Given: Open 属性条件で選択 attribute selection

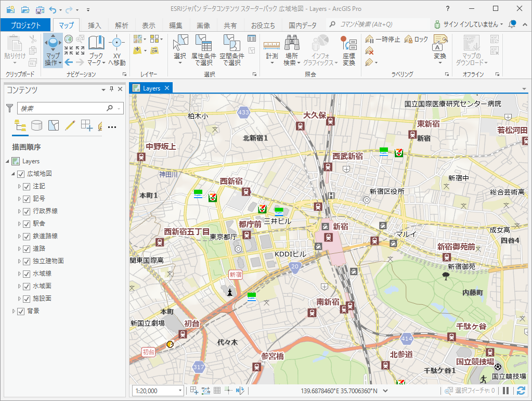Looking at the screenshot, I should (203, 50).
